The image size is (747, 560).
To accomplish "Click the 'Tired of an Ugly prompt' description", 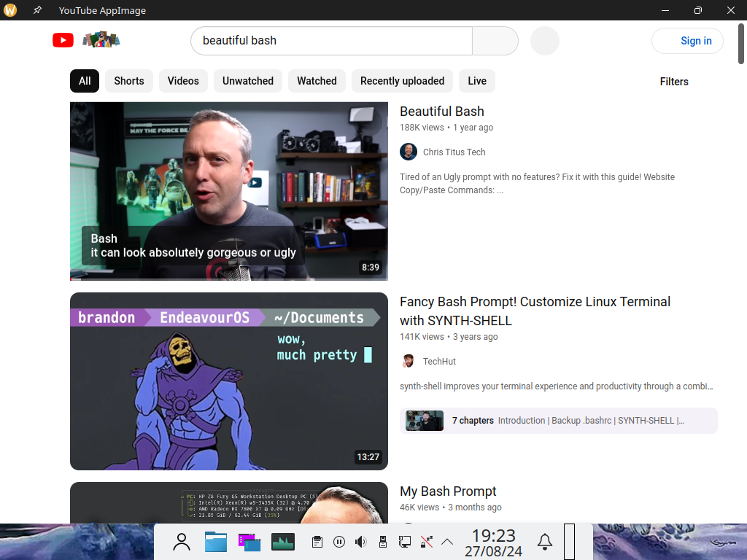I will pos(537,183).
